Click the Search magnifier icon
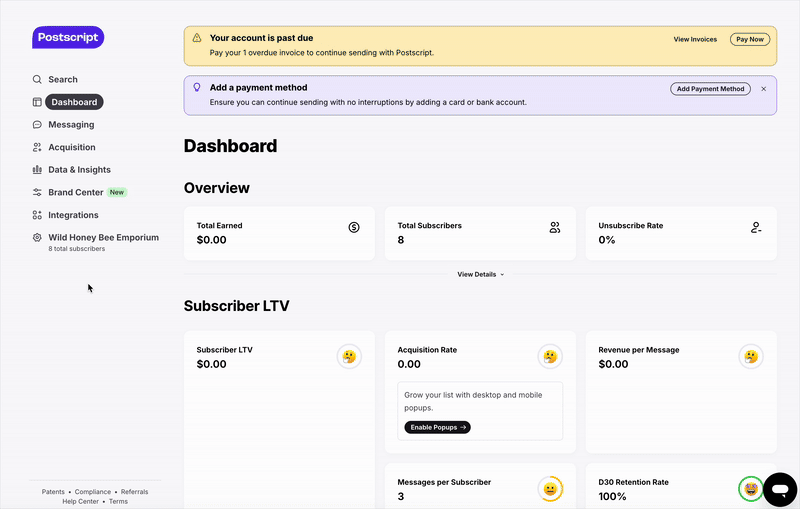 pyautogui.click(x=37, y=80)
